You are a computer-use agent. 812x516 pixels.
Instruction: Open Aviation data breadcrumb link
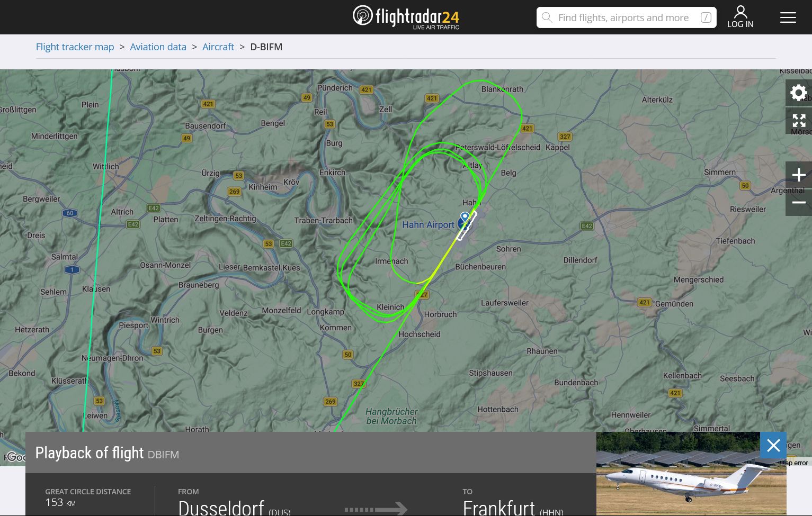click(x=158, y=47)
